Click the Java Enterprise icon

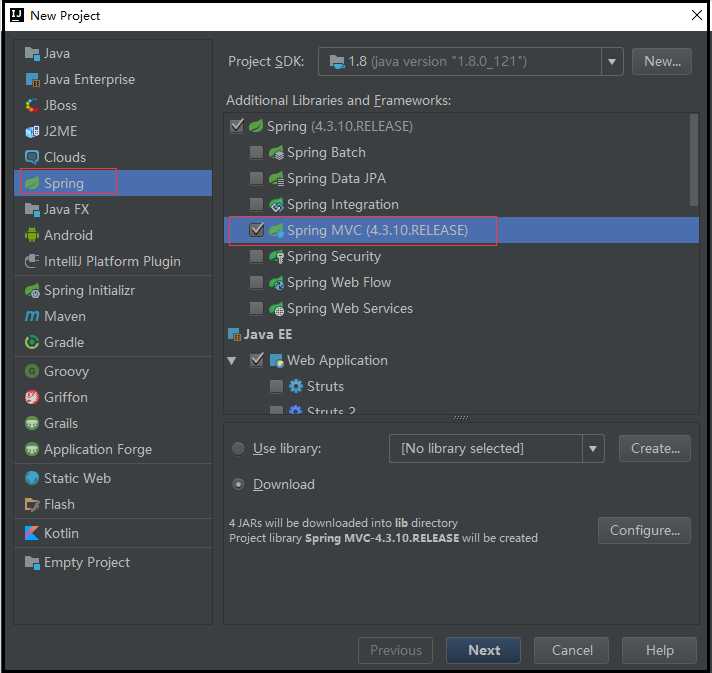32,79
